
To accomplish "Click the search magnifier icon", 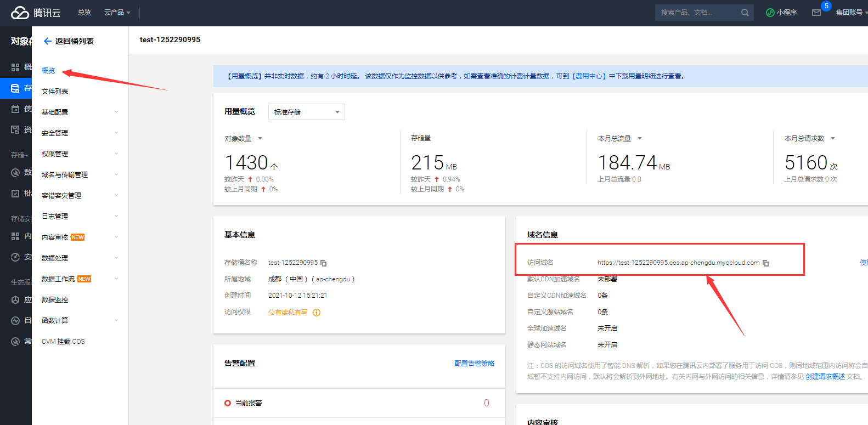I will pyautogui.click(x=745, y=13).
